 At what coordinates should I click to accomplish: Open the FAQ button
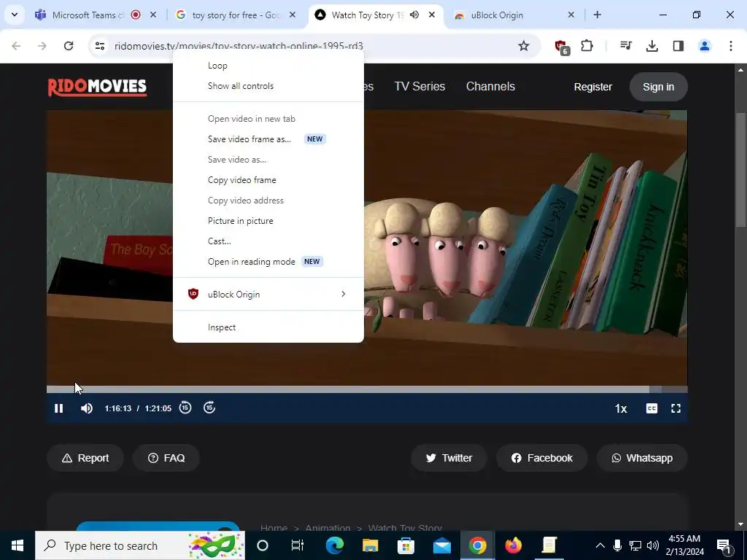tap(166, 458)
